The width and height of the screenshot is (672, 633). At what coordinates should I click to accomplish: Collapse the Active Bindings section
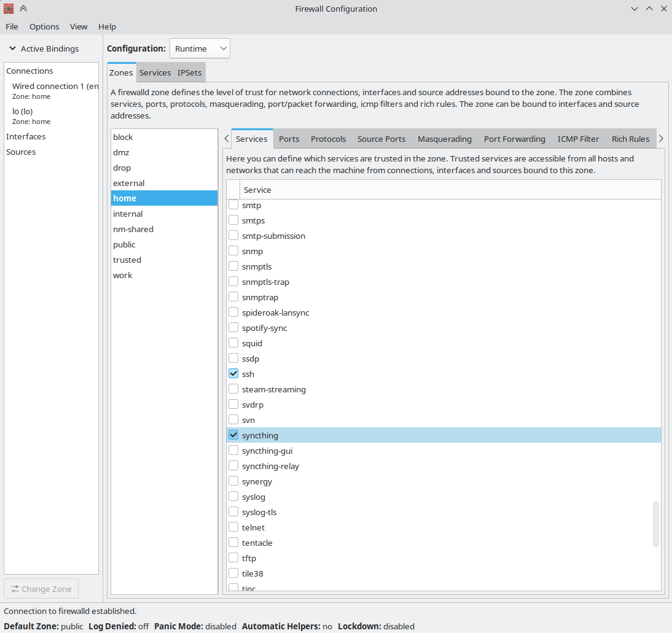click(12, 49)
